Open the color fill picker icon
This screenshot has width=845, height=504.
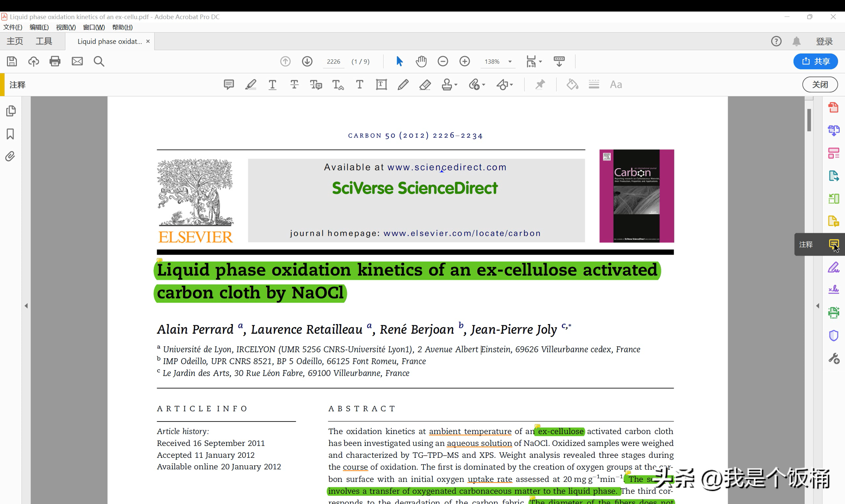click(572, 84)
